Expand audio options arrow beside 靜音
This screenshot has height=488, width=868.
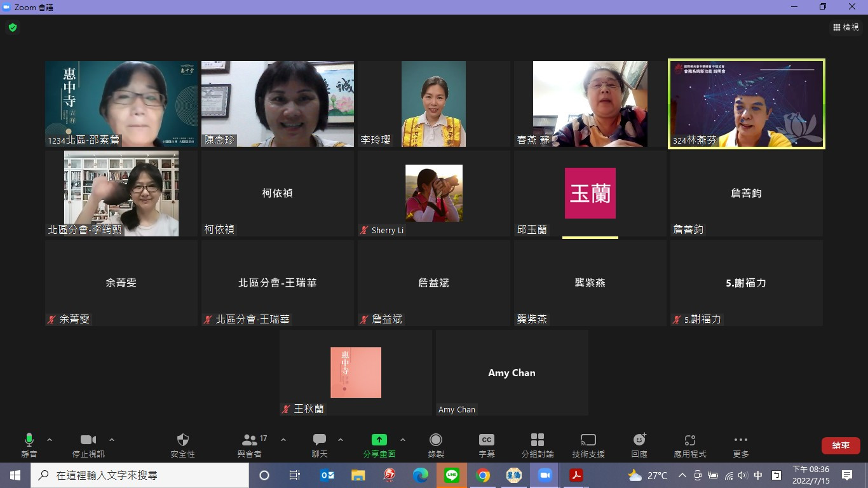(50, 440)
